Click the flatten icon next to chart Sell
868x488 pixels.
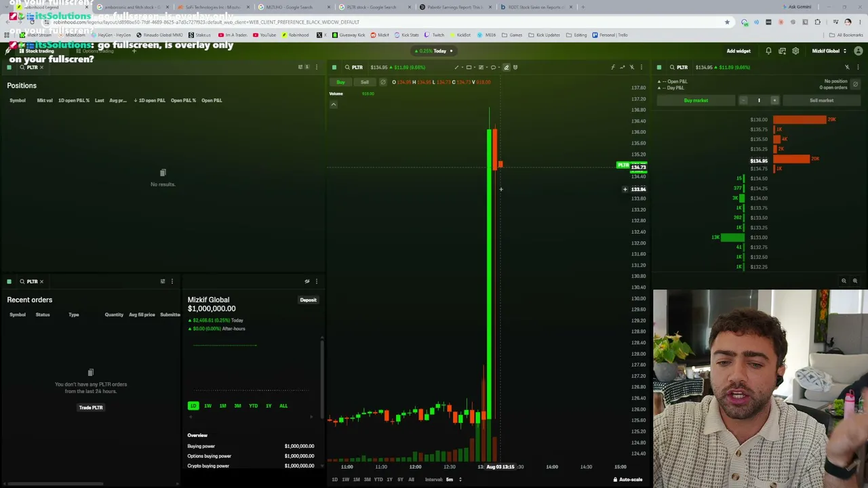click(x=382, y=82)
